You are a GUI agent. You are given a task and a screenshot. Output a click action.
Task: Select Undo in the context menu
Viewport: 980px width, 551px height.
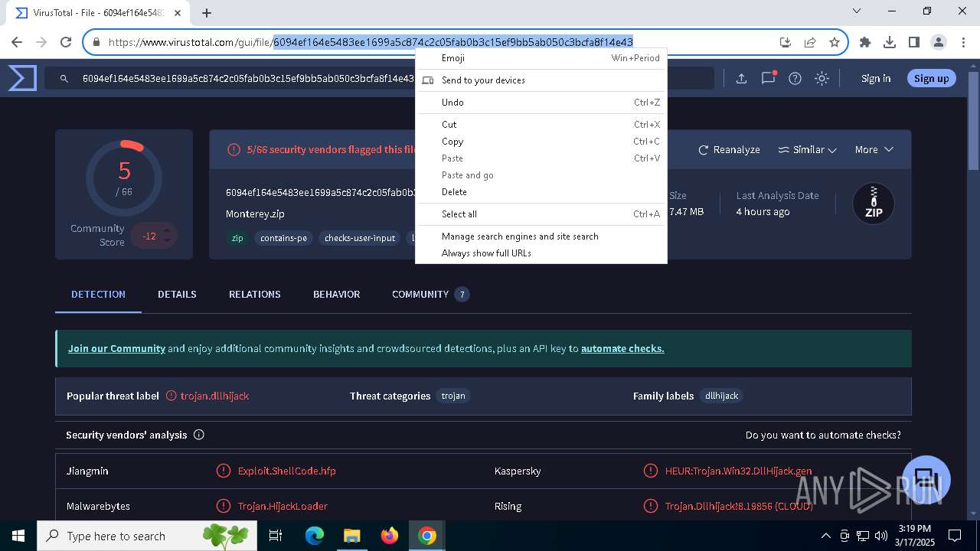coord(541,102)
